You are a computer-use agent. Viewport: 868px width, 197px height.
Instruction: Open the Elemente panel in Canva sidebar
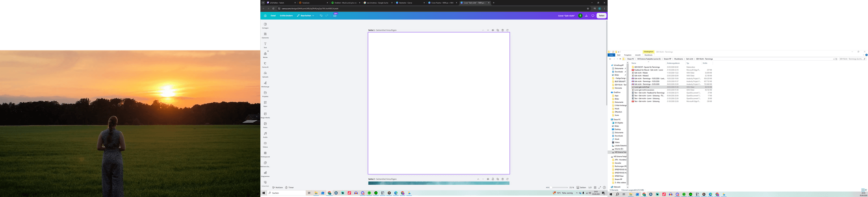point(265,35)
